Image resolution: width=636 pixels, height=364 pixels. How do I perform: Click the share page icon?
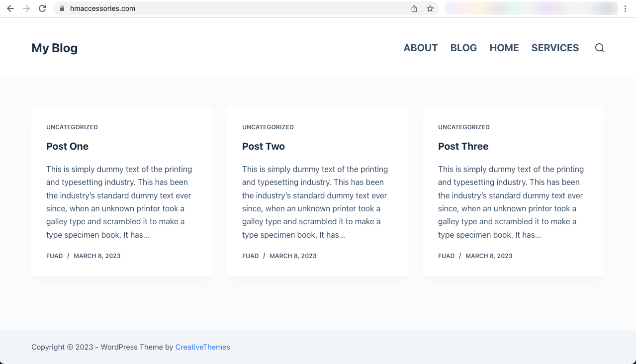tap(414, 8)
